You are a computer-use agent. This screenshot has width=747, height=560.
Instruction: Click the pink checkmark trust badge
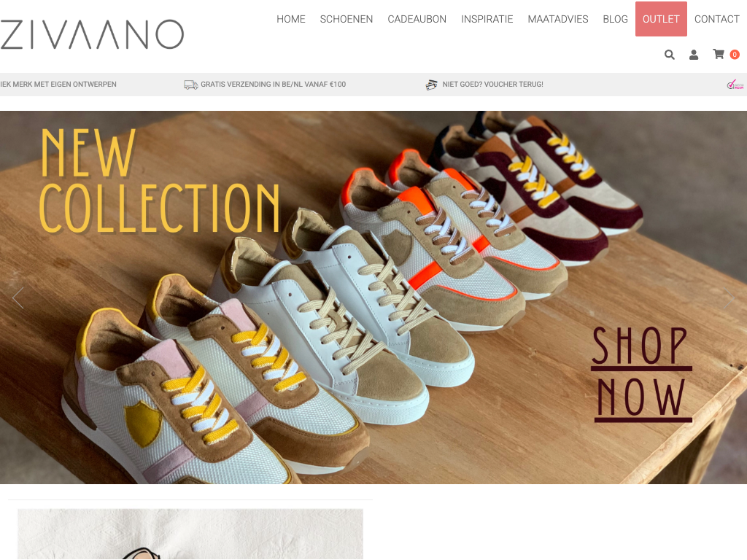(735, 85)
